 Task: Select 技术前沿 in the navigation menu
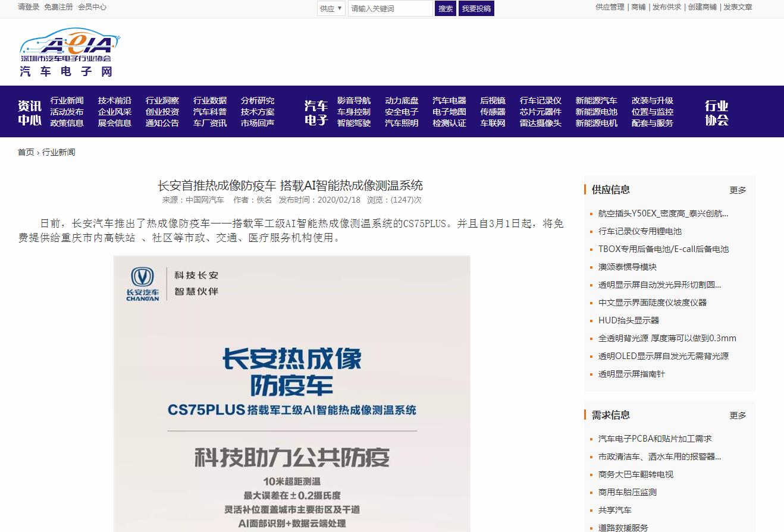click(115, 100)
